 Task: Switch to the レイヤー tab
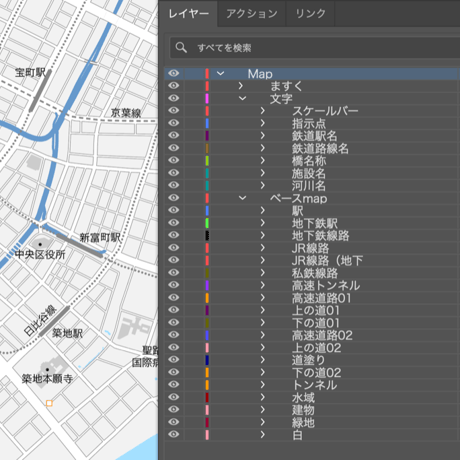188,14
